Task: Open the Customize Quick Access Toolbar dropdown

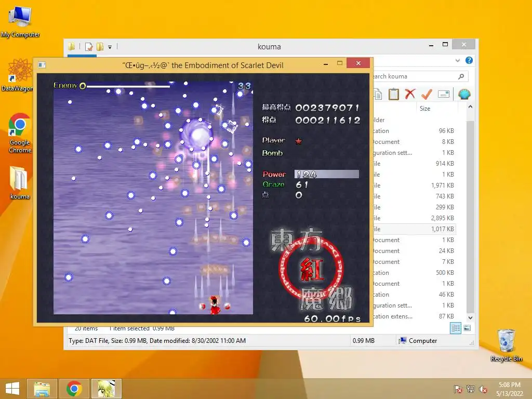Action: coord(110,47)
